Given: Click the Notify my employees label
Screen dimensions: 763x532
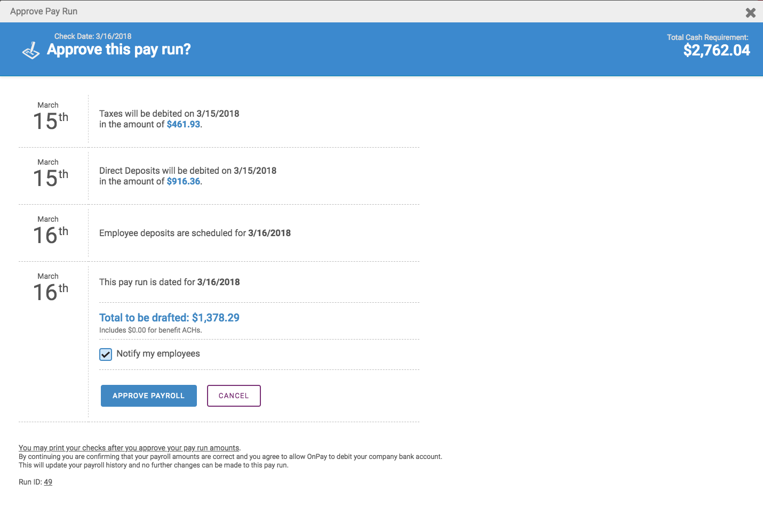Looking at the screenshot, I should tap(158, 353).
